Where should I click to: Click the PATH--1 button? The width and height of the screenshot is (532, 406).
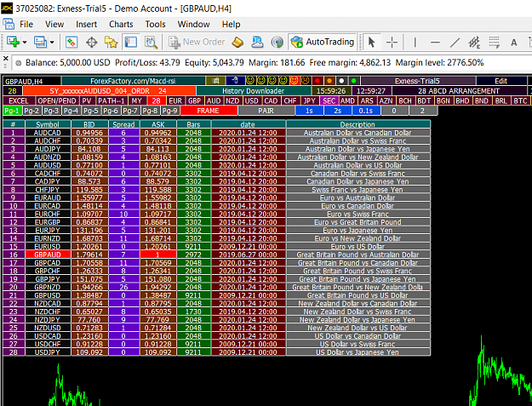pos(112,100)
